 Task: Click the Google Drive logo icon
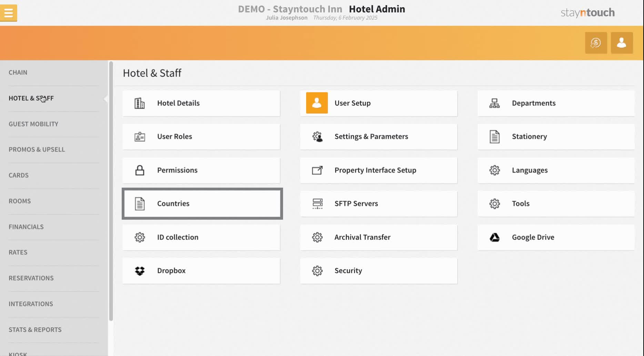click(494, 237)
